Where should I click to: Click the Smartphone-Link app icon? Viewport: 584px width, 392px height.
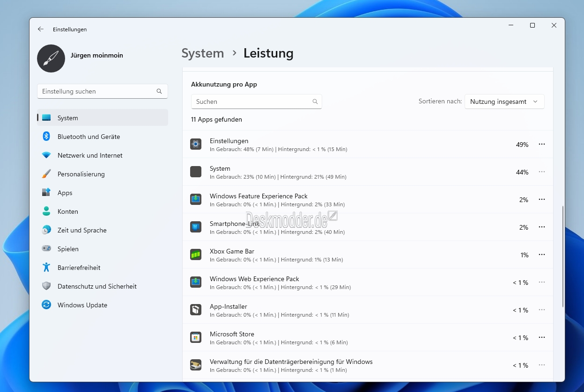click(x=196, y=227)
